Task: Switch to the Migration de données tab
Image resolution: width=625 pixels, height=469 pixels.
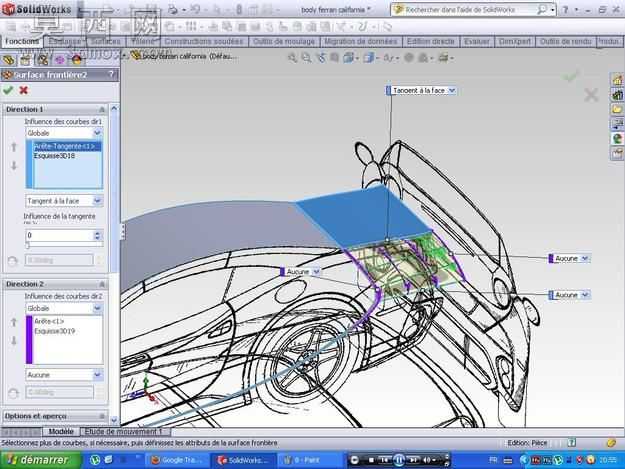Action: coord(361,41)
